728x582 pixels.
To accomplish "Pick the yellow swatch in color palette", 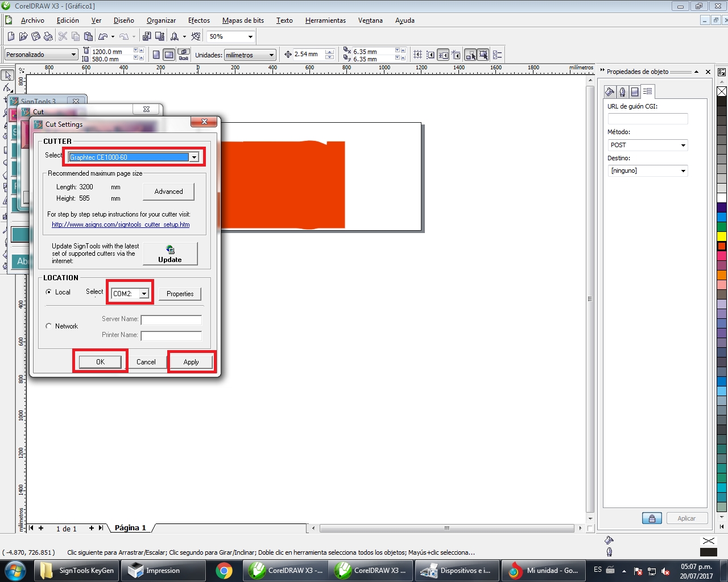I will click(722, 236).
